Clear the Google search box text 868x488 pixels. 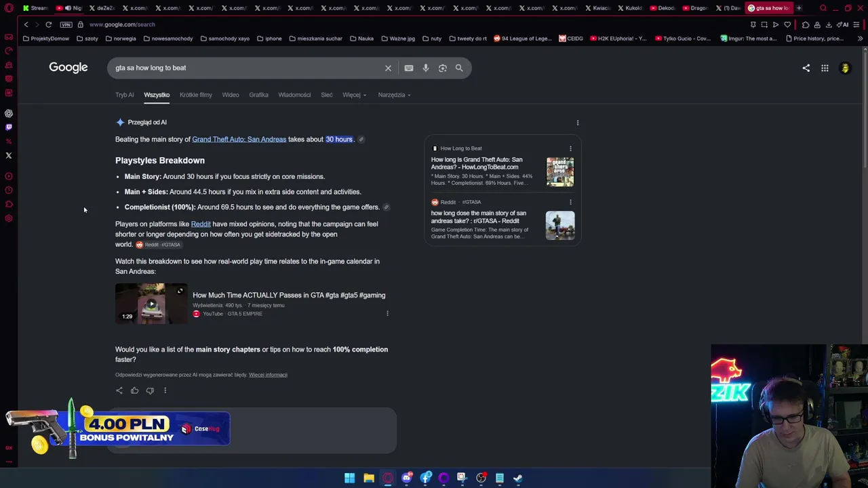tap(388, 68)
